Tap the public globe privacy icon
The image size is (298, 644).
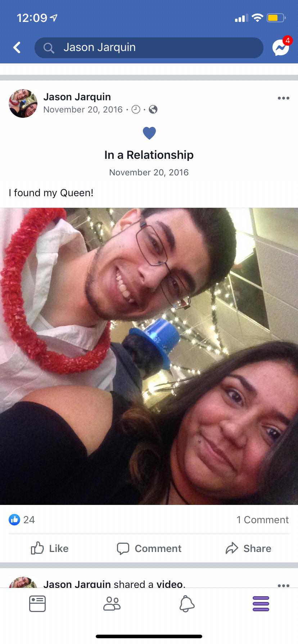pos(153,109)
